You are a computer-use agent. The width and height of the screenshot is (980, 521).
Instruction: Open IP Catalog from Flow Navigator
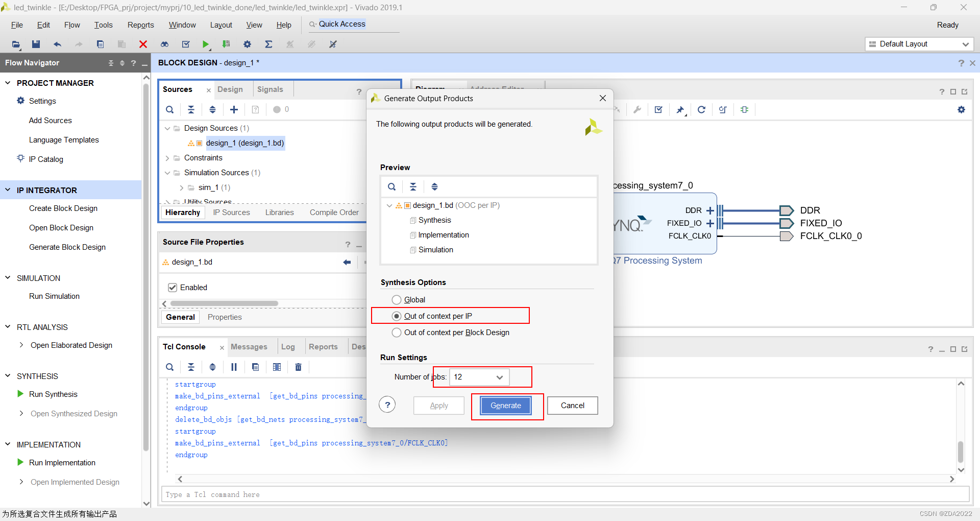pyautogui.click(x=46, y=159)
